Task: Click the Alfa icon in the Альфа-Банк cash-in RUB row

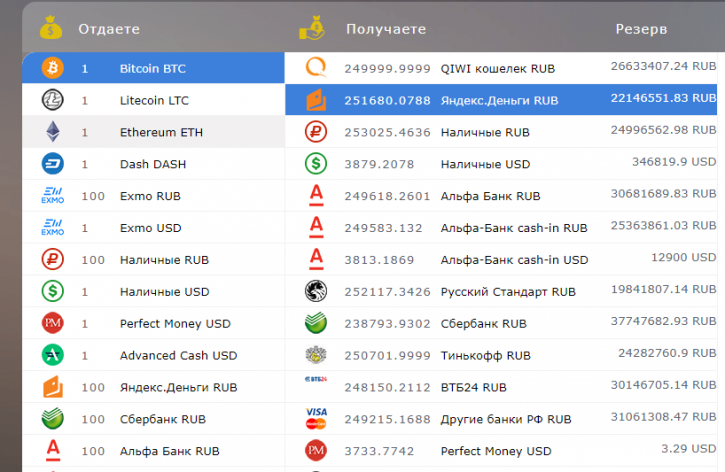Action: [x=316, y=227]
